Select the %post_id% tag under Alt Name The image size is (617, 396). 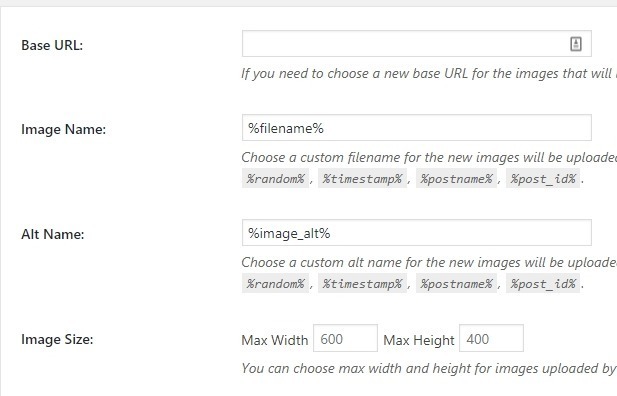pyautogui.click(x=543, y=284)
